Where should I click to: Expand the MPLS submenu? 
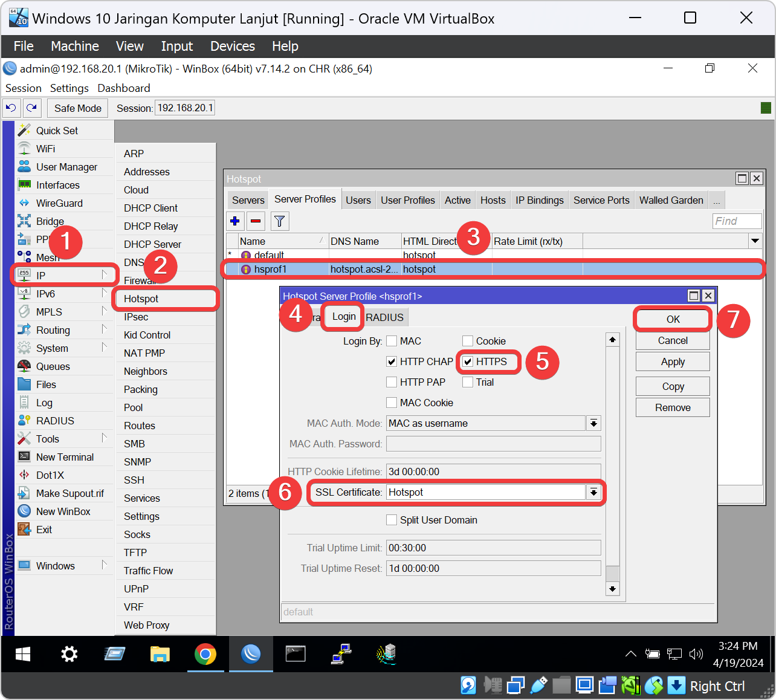105,311
